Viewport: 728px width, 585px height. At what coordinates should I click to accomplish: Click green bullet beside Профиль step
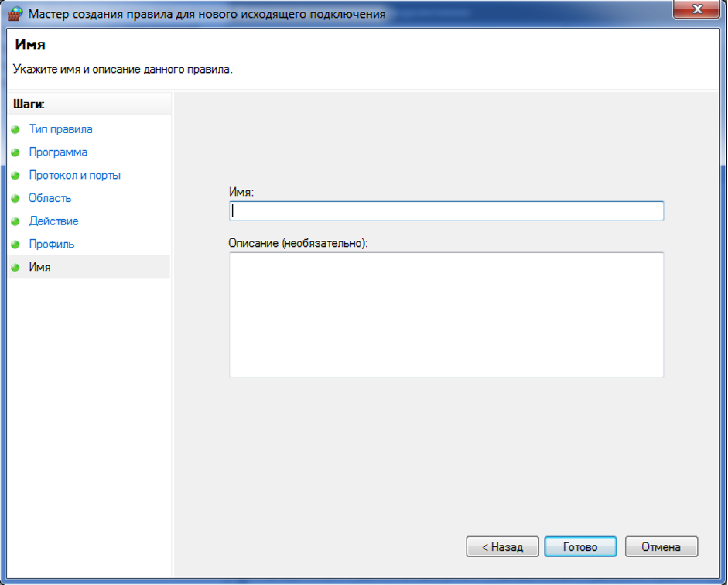tap(15, 245)
